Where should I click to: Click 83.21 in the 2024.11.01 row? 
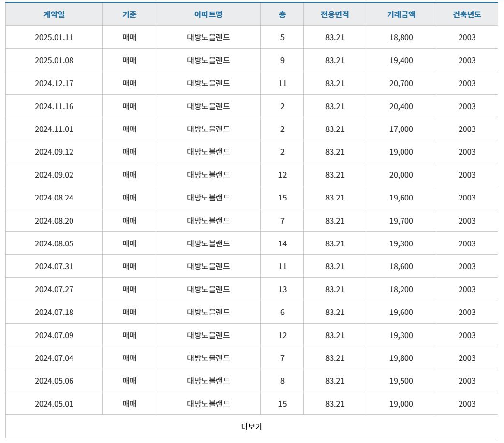click(334, 129)
